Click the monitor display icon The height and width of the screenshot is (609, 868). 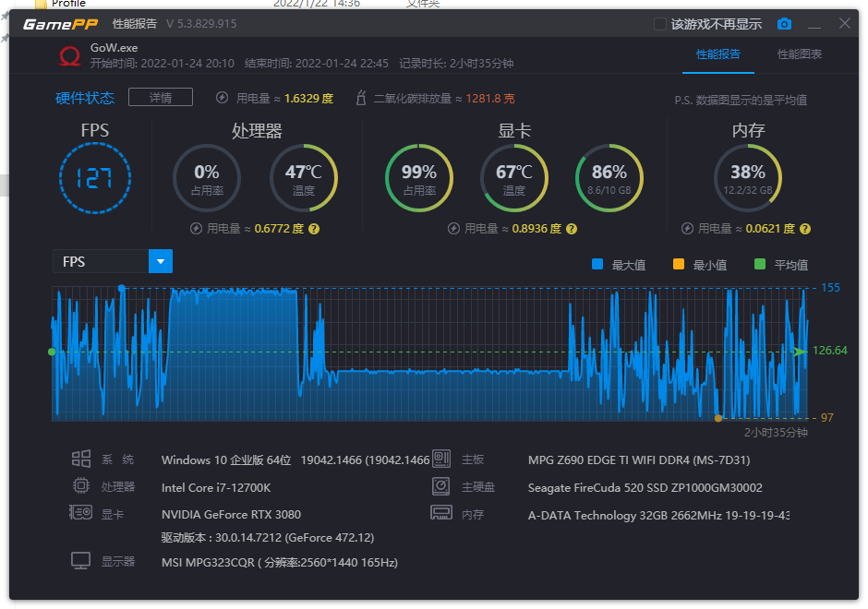coord(81,561)
